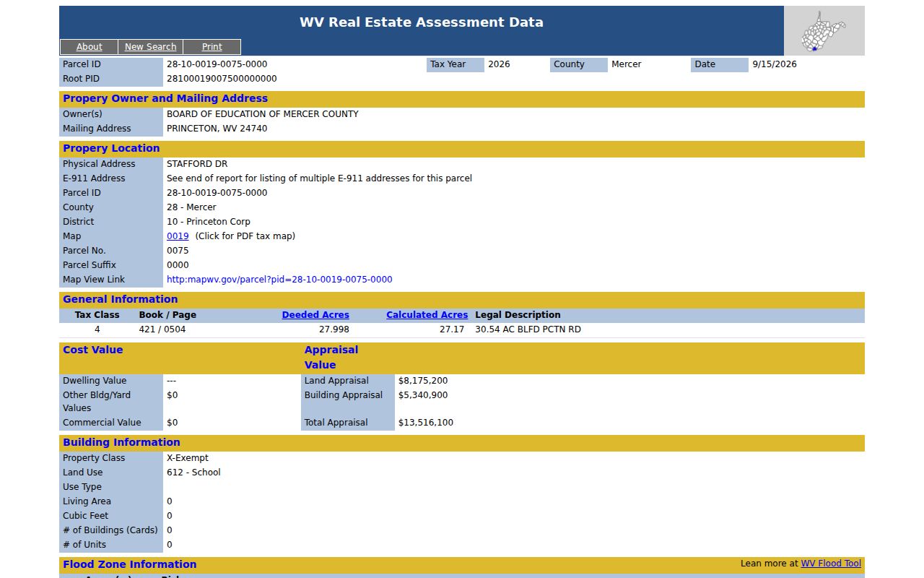Select the Root PID number 28100019007500000000
The height and width of the screenshot is (578, 924).
[x=222, y=79]
